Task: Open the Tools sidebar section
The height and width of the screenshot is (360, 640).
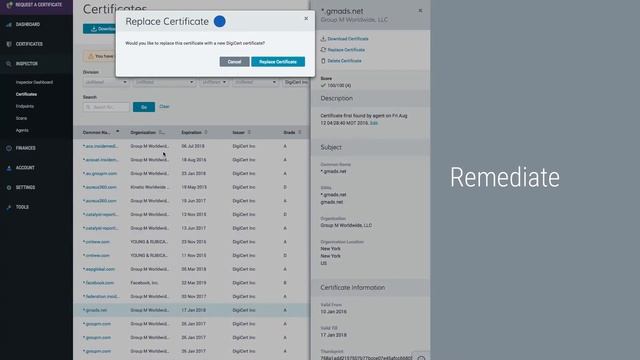Action: (22, 207)
